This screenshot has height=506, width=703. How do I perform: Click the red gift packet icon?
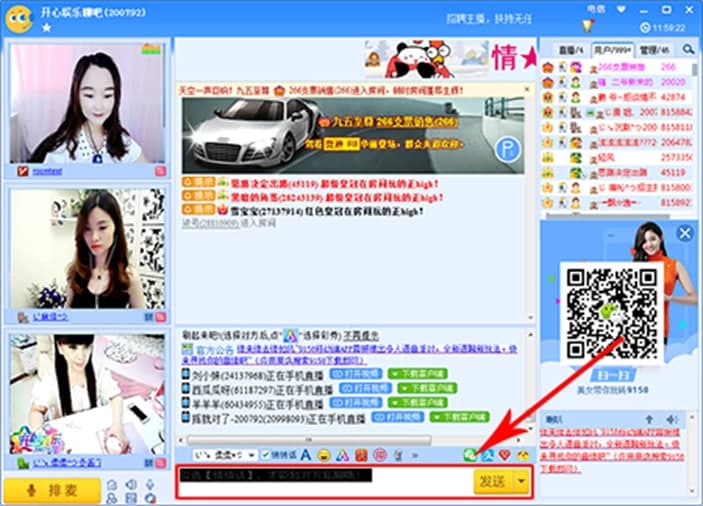pyautogui.click(x=361, y=455)
